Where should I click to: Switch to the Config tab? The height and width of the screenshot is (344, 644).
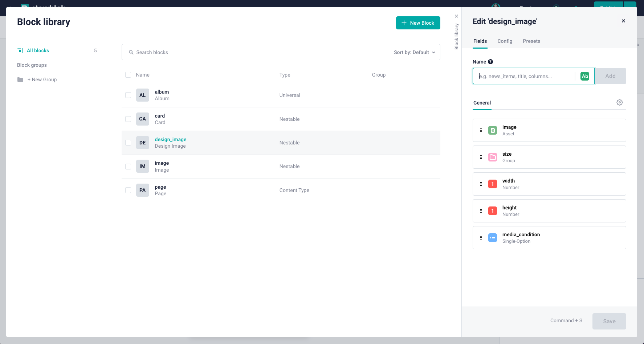click(x=505, y=41)
